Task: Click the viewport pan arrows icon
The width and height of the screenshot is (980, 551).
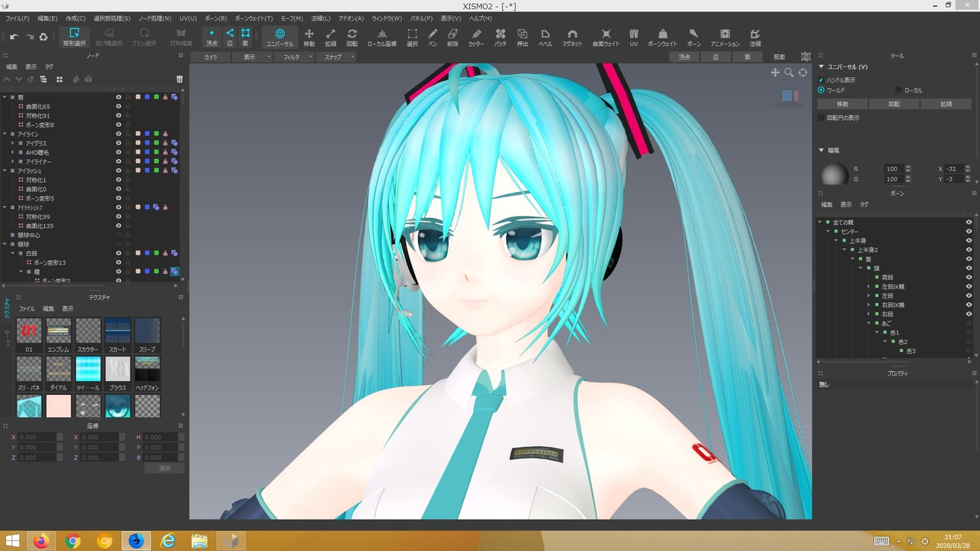Action: pos(775,73)
